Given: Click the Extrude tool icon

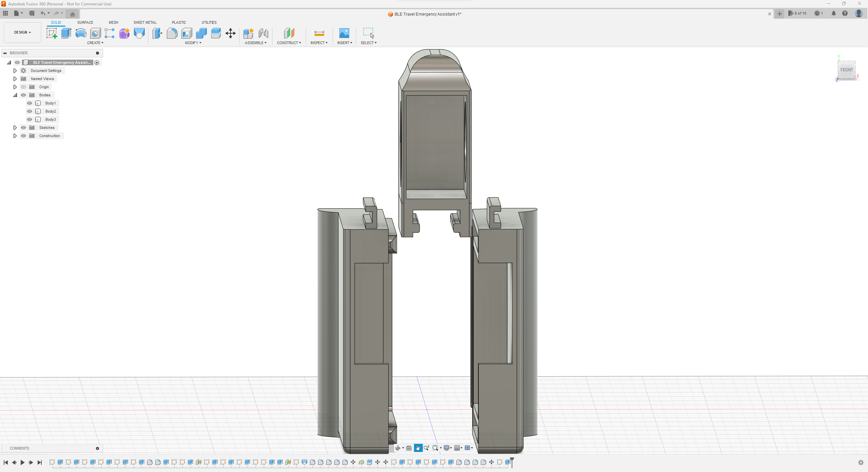Looking at the screenshot, I should 65,33.
